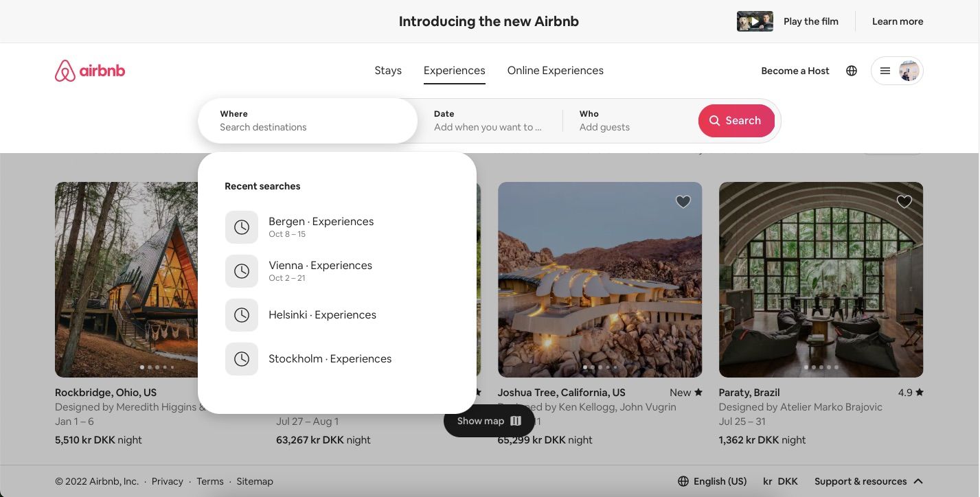This screenshot has width=980, height=497.
Task: Collapse the Support & resources section
Action: [918, 481]
